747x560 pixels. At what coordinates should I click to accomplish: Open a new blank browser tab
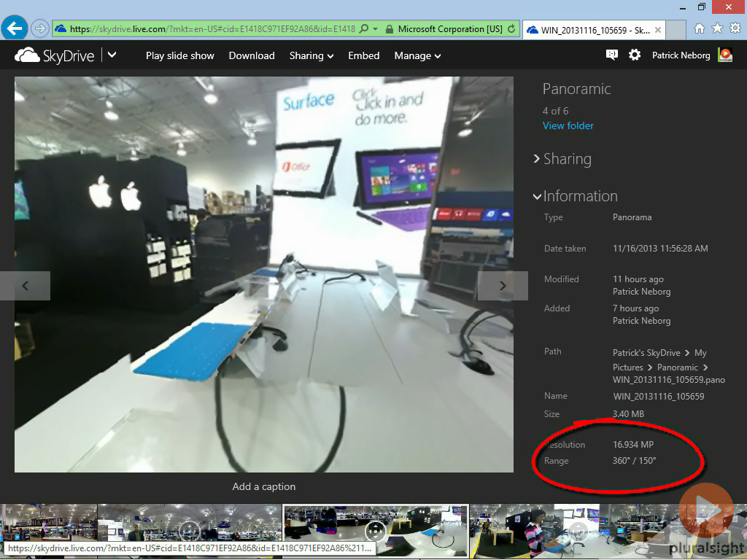pyautogui.click(x=676, y=30)
